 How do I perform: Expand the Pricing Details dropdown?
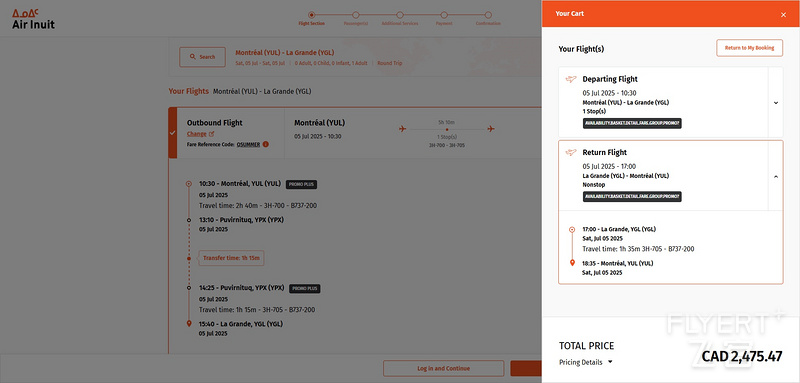coord(586,362)
